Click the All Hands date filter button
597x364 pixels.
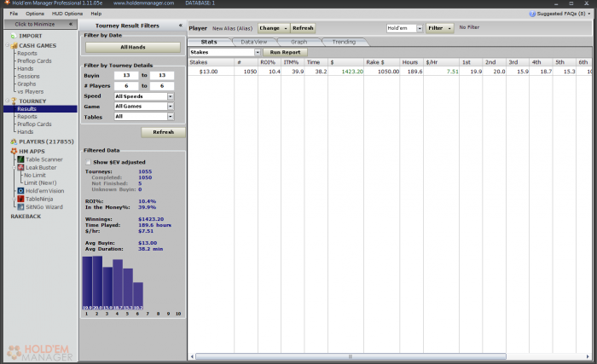132,46
